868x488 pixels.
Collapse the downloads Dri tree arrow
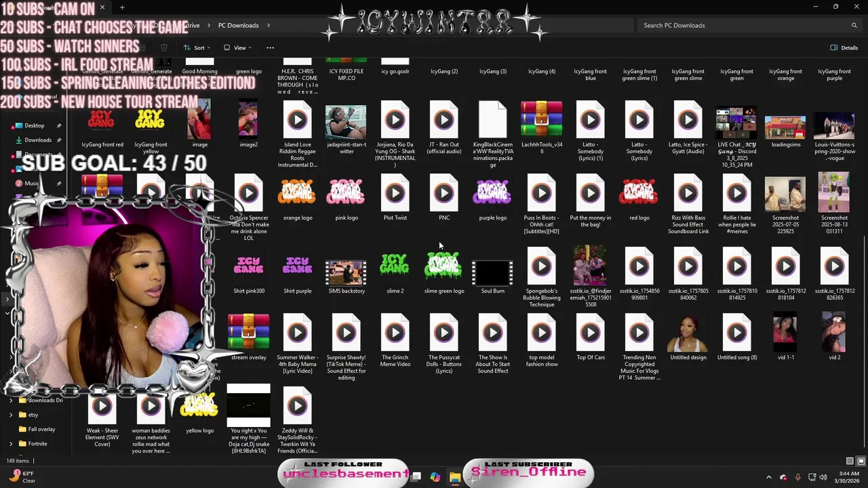11,400
